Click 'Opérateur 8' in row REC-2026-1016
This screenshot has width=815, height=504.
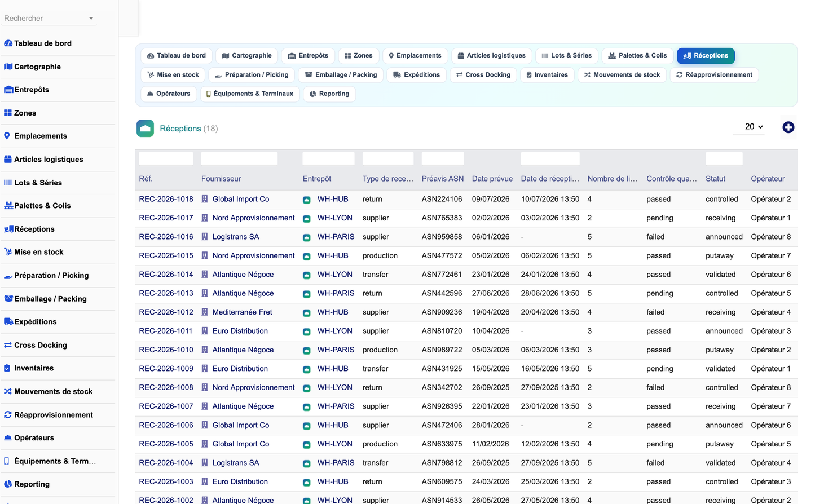coord(771,237)
